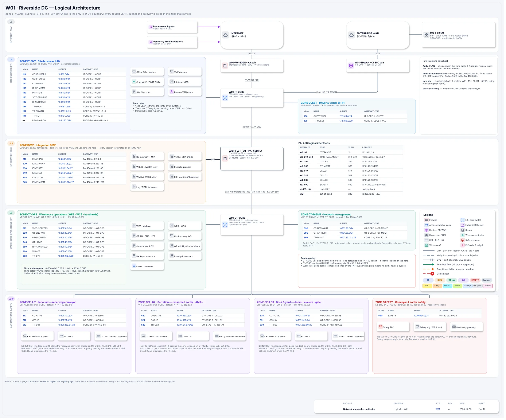Select the HQ & cloud hypervisor icon
Screen dimensions: 506x420
pyautogui.click(x=427, y=35)
